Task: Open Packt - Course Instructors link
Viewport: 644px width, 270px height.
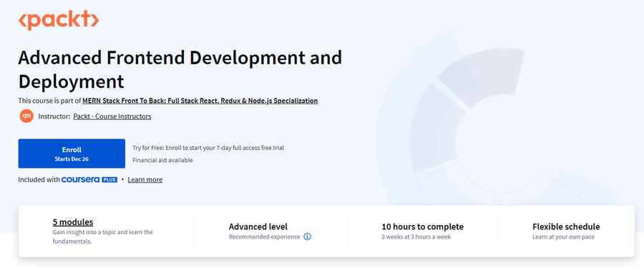Action: [x=112, y=116]
